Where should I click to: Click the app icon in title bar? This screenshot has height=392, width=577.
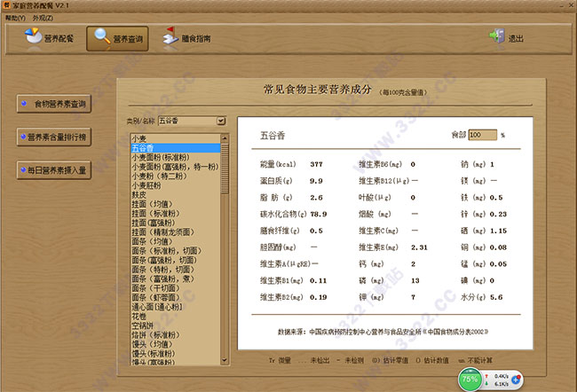point(6,5)
